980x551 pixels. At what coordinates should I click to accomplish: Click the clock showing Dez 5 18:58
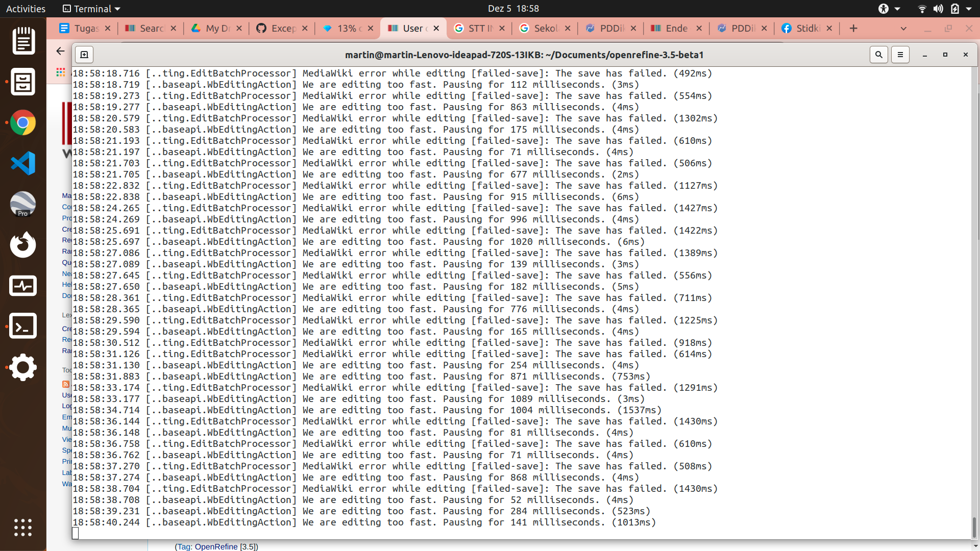tap(513, 9)
